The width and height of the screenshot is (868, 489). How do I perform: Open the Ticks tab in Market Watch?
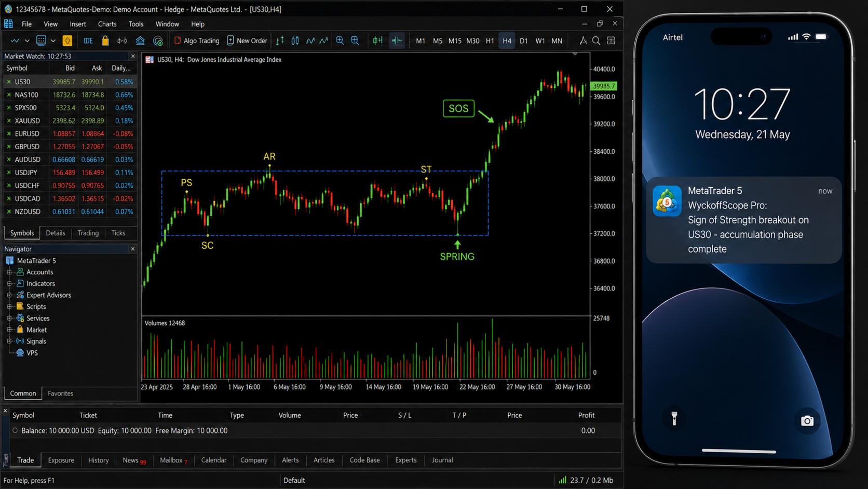(118, 233)
